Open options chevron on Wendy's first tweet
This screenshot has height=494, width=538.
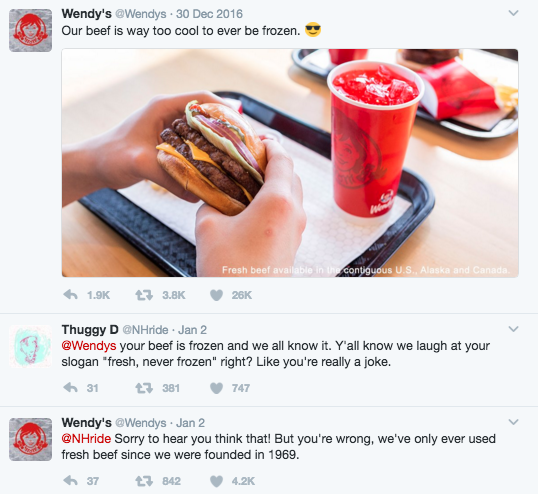513,13
